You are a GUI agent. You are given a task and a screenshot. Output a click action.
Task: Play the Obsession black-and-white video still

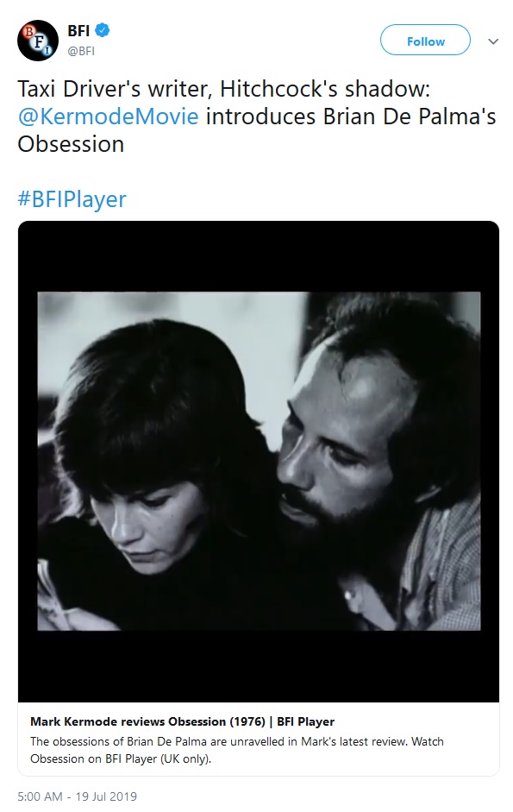pos(259,461)
